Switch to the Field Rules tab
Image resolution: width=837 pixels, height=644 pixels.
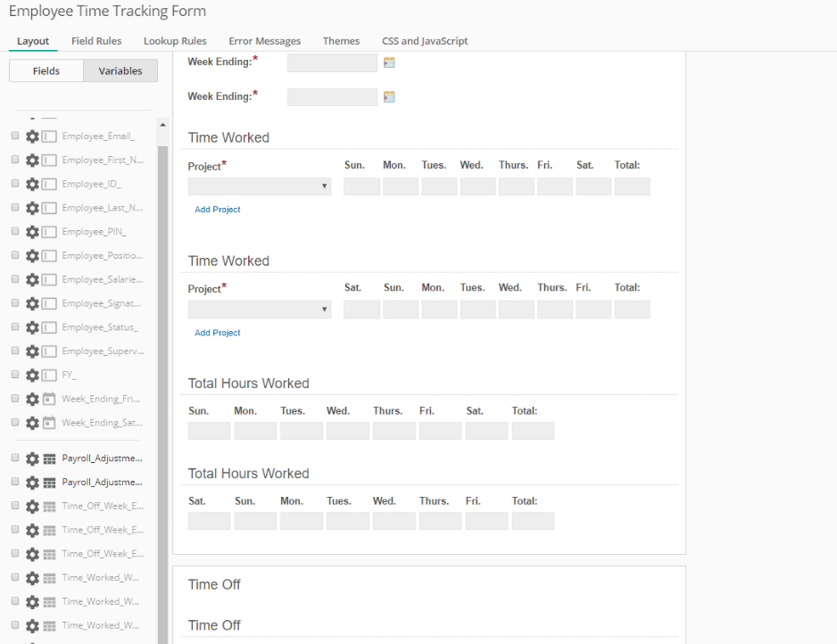(x=95, y=41)
